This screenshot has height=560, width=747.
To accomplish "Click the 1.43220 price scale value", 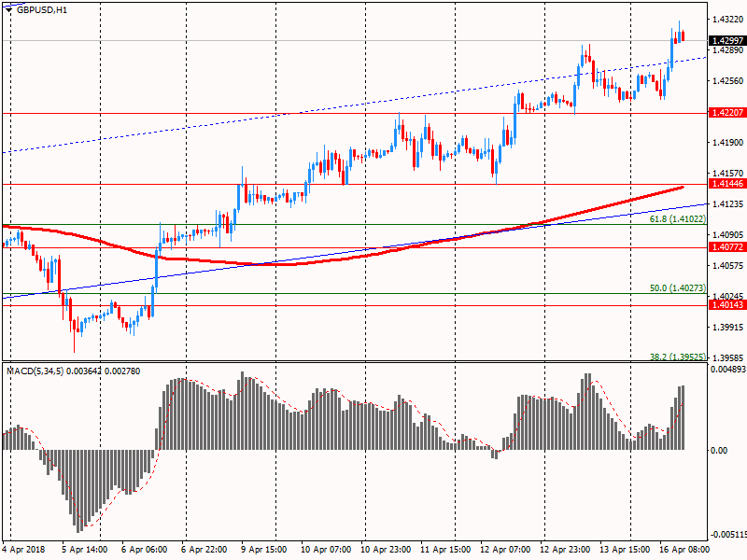I will (727, 20).
